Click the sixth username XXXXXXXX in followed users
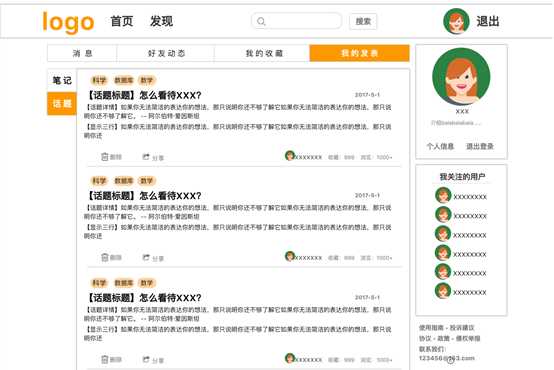The image size is (554, 370). click(470, 292)
